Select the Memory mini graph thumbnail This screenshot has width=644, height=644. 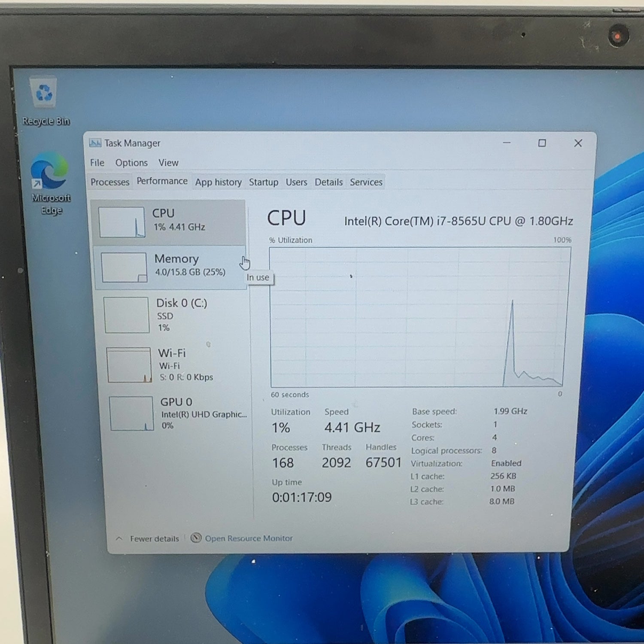pos(124,267)
